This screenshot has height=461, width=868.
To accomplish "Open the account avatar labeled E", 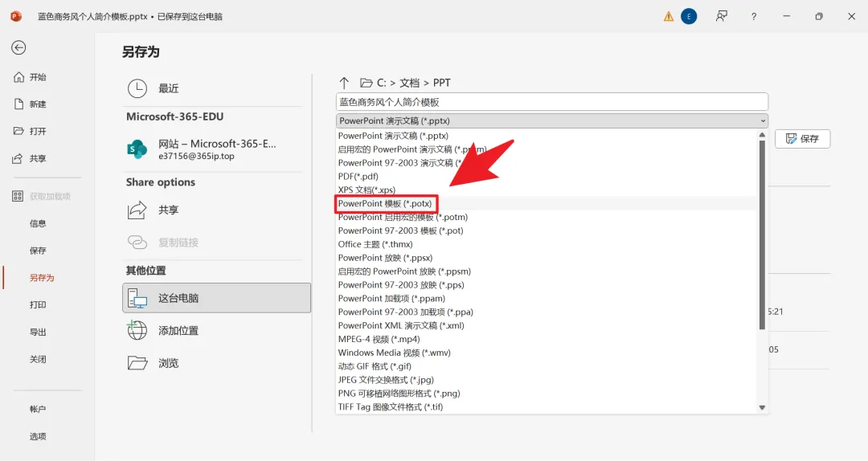I will coord(689,17).
